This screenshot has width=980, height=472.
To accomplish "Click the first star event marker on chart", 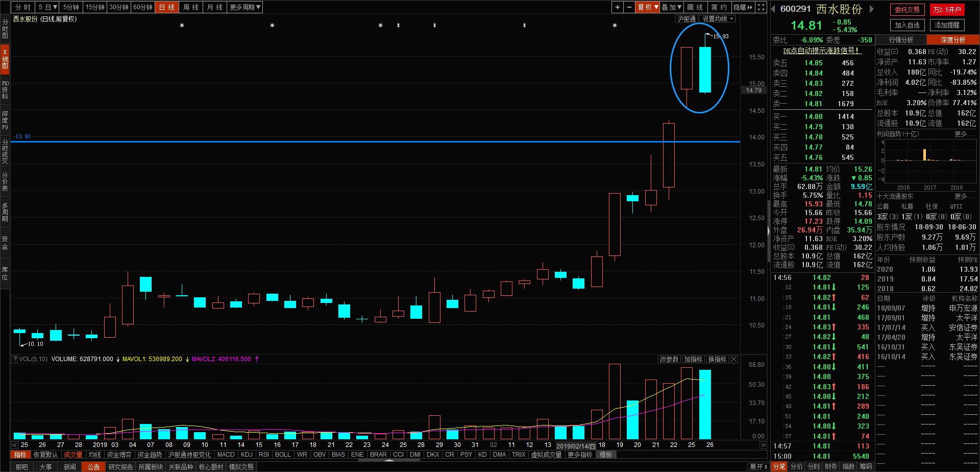I will (182, 25).
